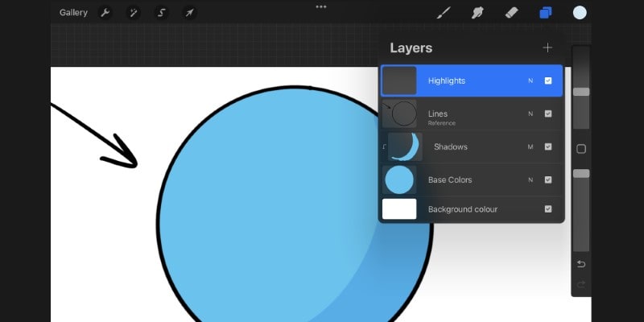Click the white Background colour thumbnail
The image size is (644, 322).
pyautogui.click(x=399, y=209)
